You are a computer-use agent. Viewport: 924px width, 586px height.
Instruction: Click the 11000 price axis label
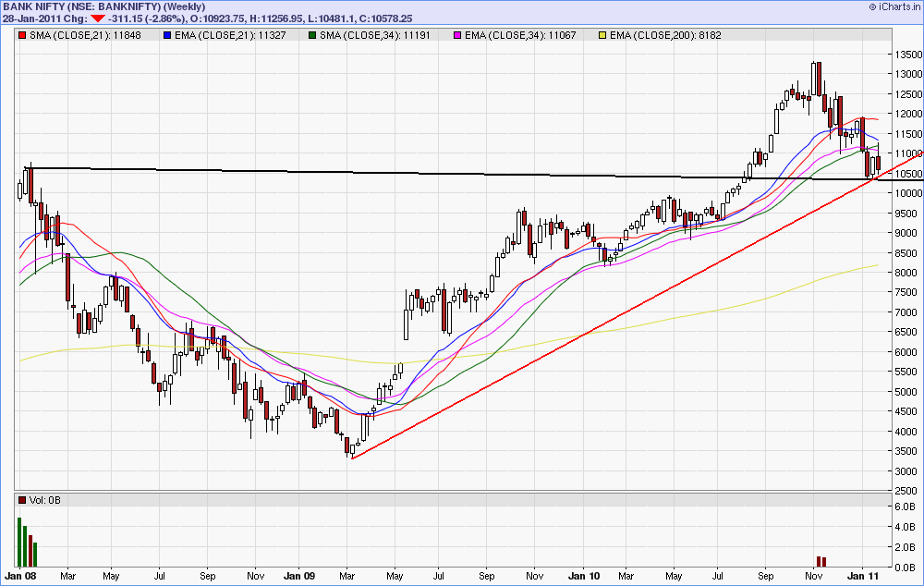point(908,153)
